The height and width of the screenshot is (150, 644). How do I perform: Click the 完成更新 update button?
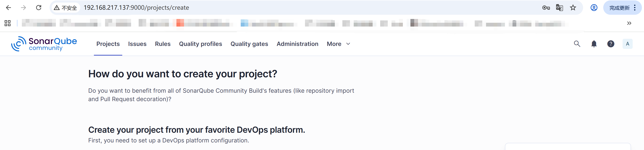tap(619, 8)
